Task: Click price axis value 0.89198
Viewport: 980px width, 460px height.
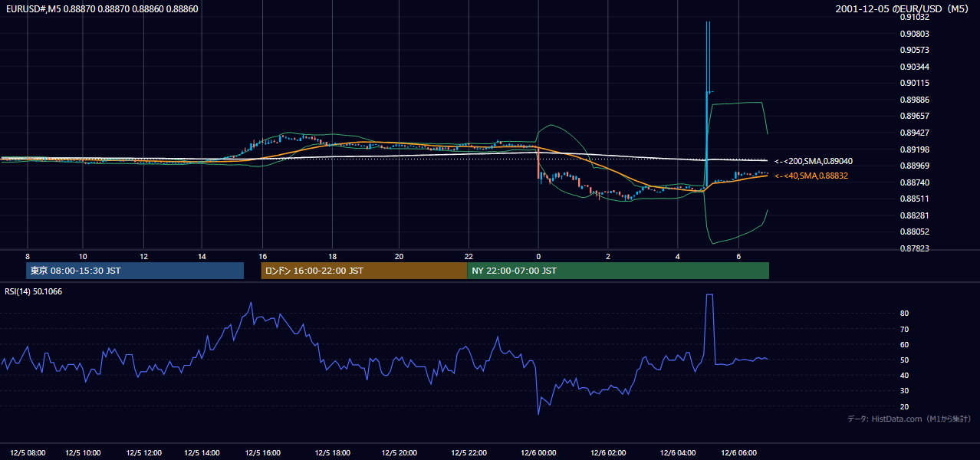Action: pyautogui.click(x=915, y=149)
